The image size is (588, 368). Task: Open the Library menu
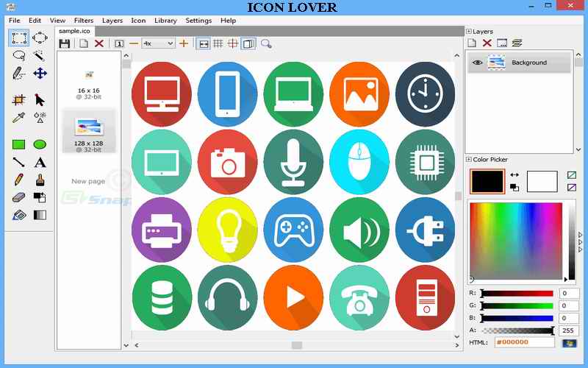(165, 21)
